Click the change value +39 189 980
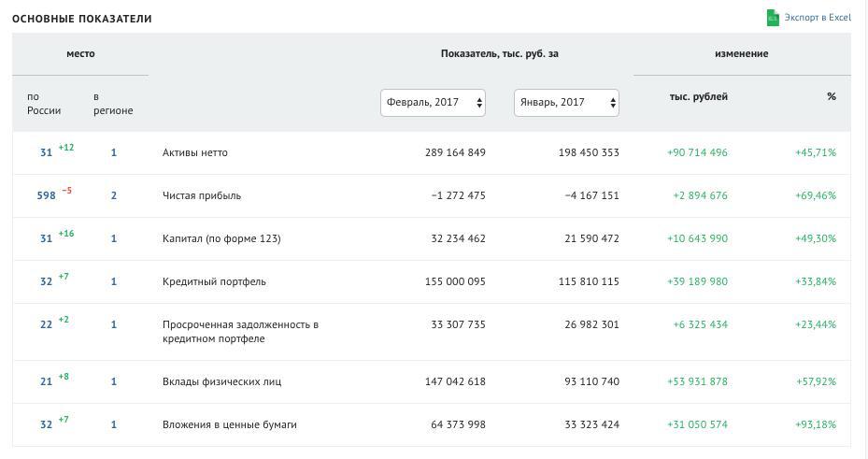Screen dimensions: 868x459 698,281
